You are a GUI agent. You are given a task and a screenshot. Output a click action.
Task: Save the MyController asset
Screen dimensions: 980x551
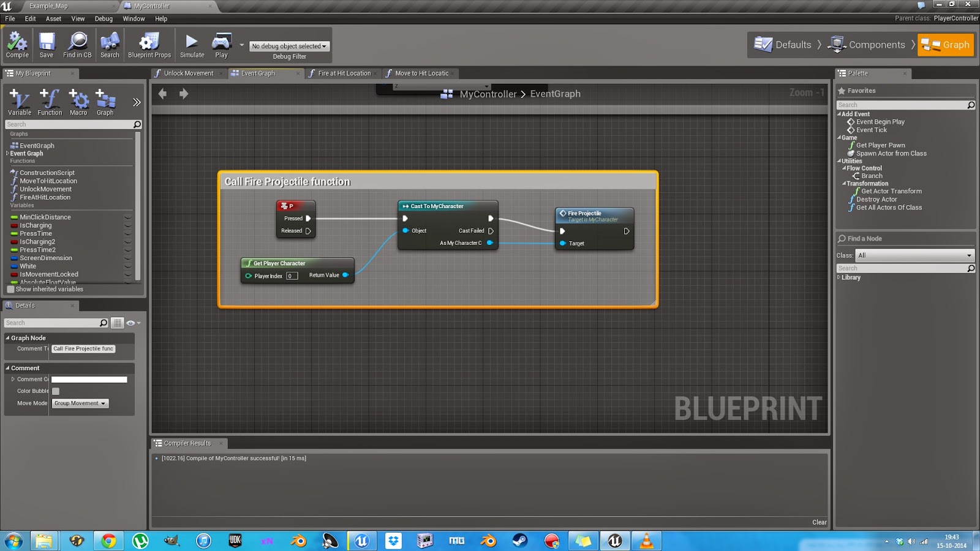coord(46,44)
